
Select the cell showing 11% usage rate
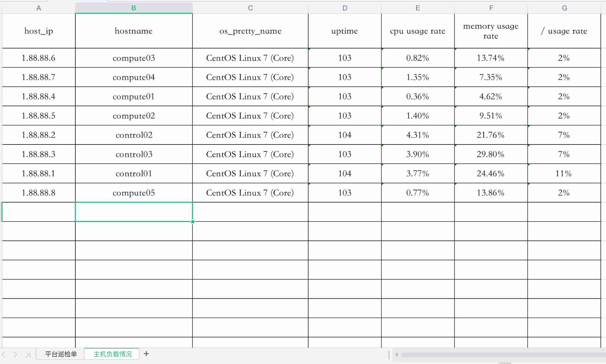[x=564, y=174]
